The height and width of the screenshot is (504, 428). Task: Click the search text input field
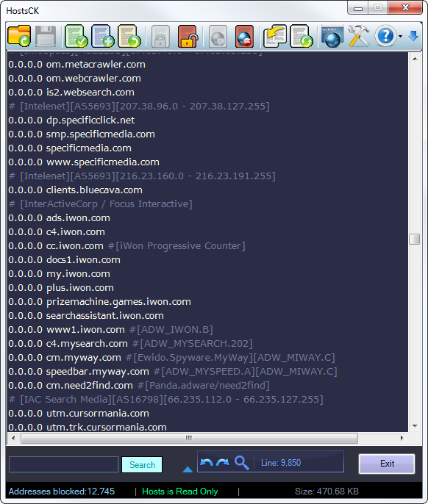63,464
